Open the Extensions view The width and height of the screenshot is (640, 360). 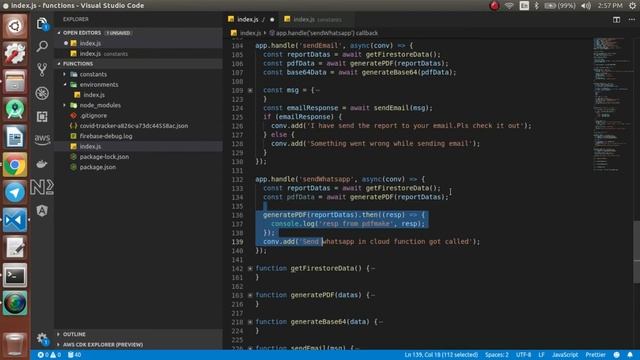pos(42,117)
